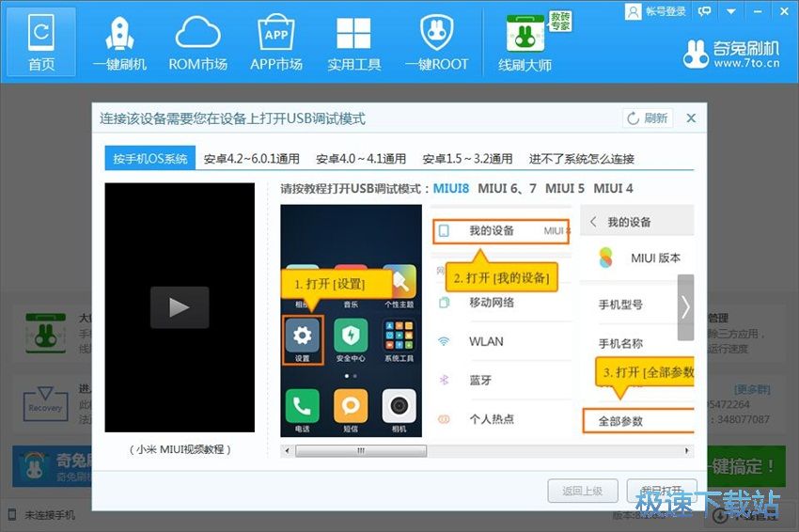Click the 未连接手机 status icon
The image size is (799, 532).
tap(12, 515)
